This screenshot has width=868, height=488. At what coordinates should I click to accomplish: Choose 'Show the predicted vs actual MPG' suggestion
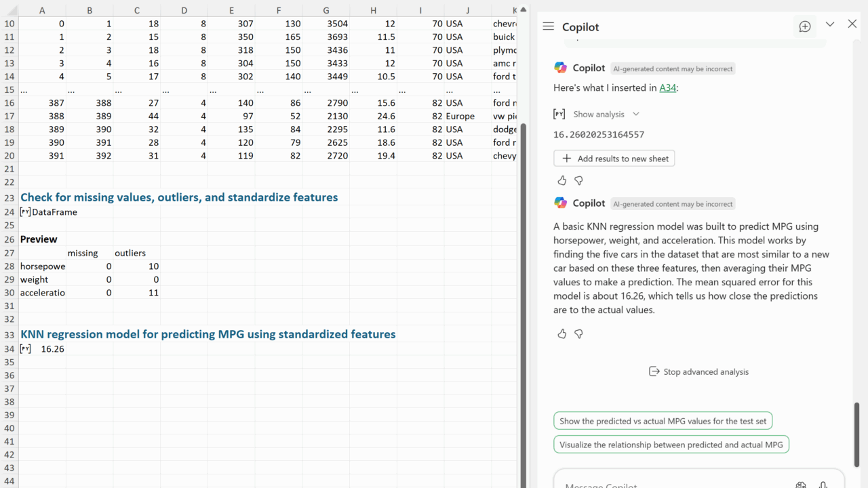(663, 421)
